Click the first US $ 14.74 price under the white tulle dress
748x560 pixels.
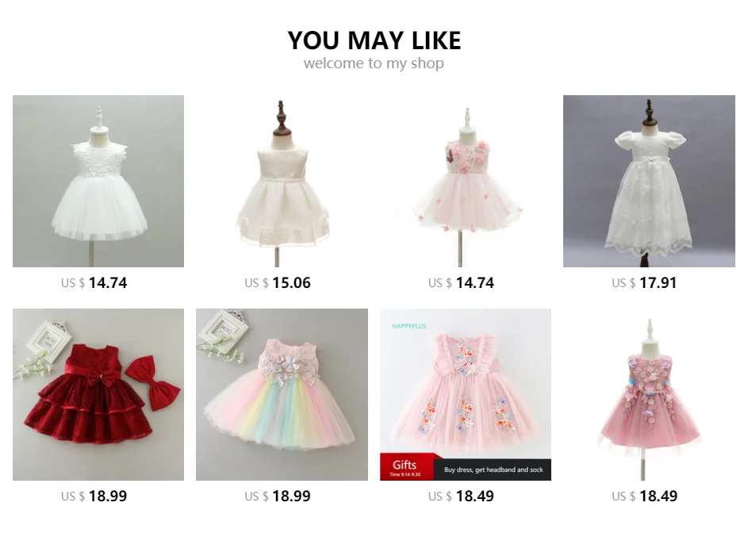pos(94,283)
